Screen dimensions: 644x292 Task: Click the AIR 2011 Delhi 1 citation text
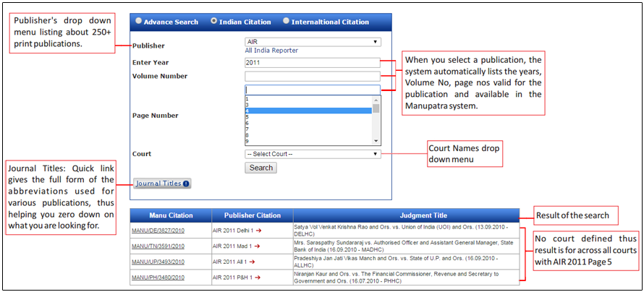[233, 231]
